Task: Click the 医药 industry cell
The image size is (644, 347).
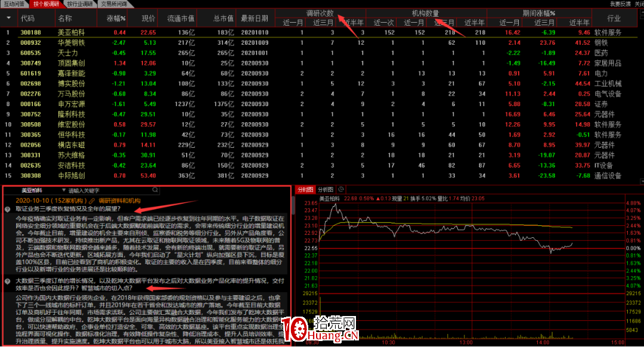Action: click(x=601, y=53)
